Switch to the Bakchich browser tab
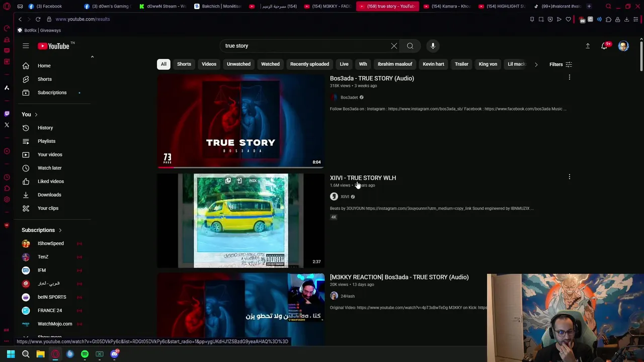The height and width of the screenshot is (362, 644). coord(218,6)
